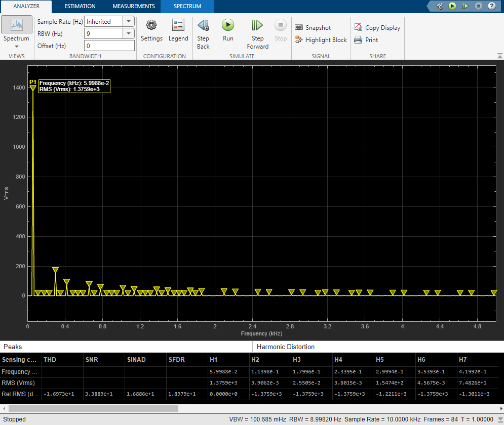Viewport: 504px width, 425px height.
Task: Click the Copy Display icon
Action: (x=358, y=27)
